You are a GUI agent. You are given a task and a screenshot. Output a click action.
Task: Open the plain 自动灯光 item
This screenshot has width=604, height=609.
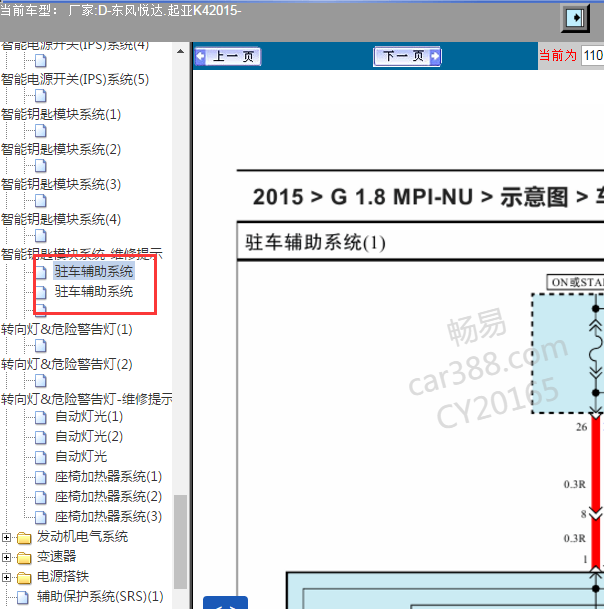(81, 456)
